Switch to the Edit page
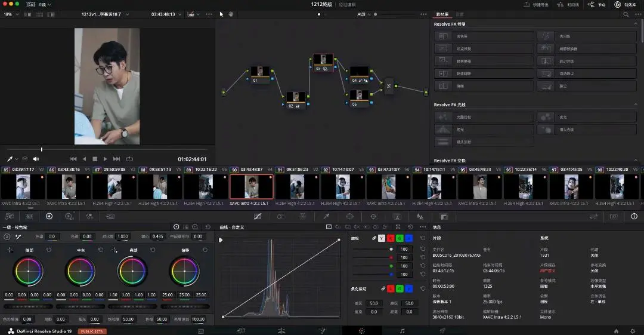Image resolution: width=644 pixels, height=335 pixels. [281, 331]
